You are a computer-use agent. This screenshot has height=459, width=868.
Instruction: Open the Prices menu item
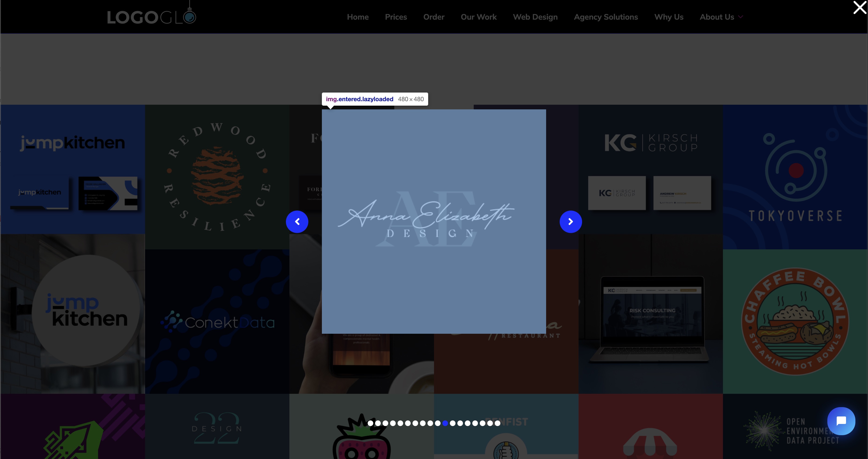pyautogui.click(x=396, y=17)
